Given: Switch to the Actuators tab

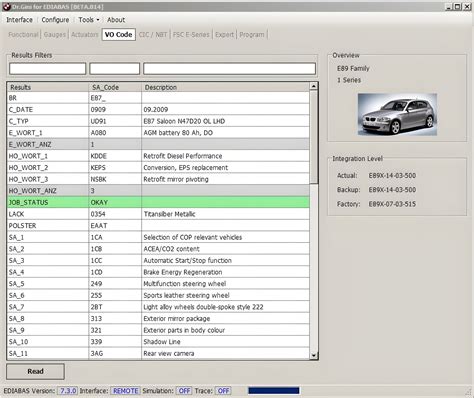Looking at the screenshot, I should click(x=85, y=34).
